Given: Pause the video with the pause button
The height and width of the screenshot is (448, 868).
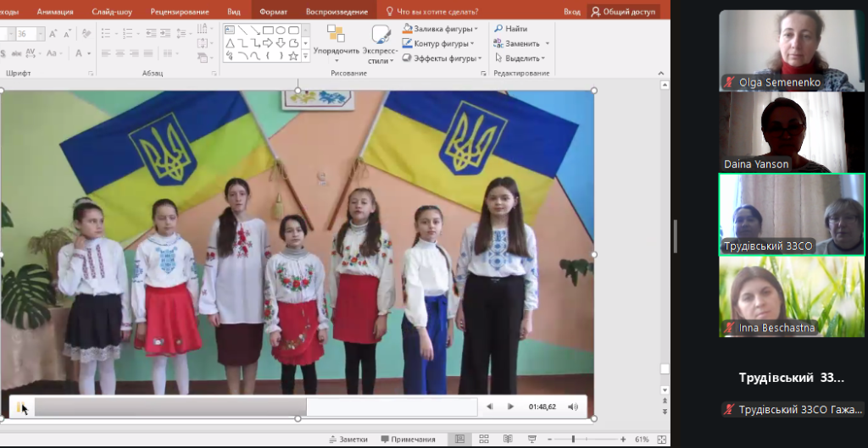Looking at the screenshot, I should click(x=19, y=407).
